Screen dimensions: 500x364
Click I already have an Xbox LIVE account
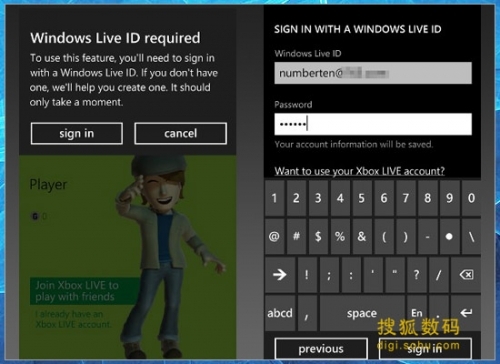(73, 319)
